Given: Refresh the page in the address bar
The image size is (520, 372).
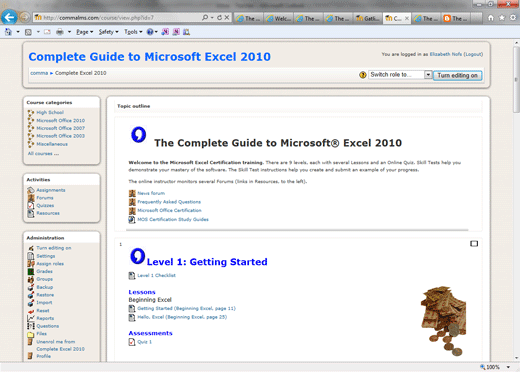Looking at the screenshot, I should click(219, 18).
